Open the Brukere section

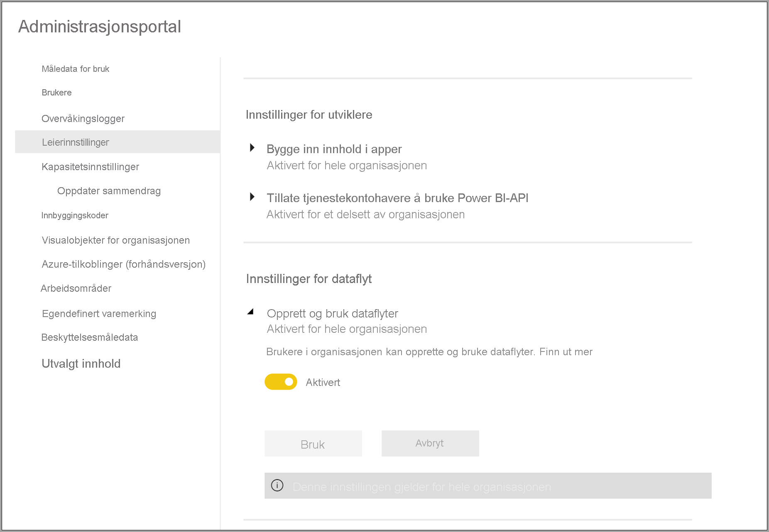[56, 93]
